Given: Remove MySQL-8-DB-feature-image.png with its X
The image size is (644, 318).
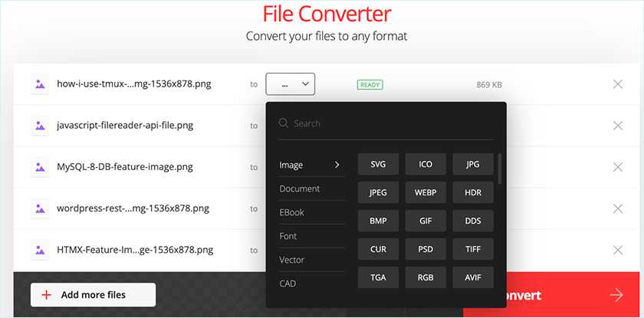Looking at the screenshot, I should [618, 167].
